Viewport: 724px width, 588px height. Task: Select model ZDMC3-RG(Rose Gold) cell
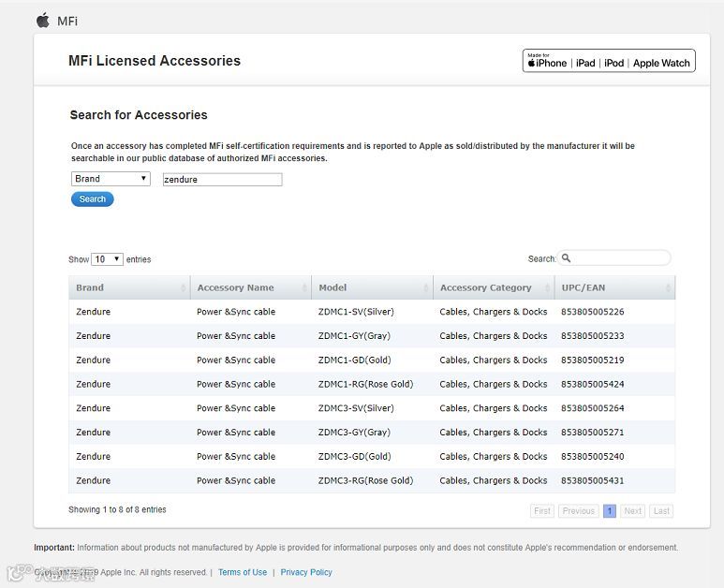point(365,480)
